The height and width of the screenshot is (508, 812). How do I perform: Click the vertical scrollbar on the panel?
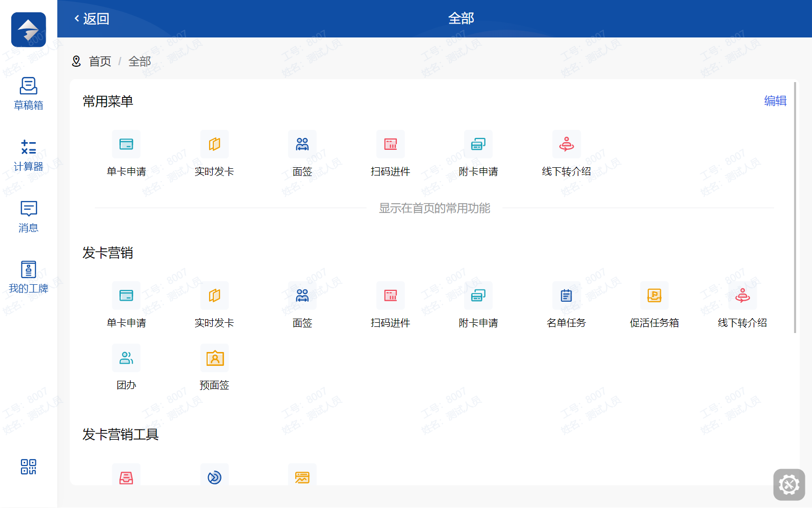[x=795, y=207]
